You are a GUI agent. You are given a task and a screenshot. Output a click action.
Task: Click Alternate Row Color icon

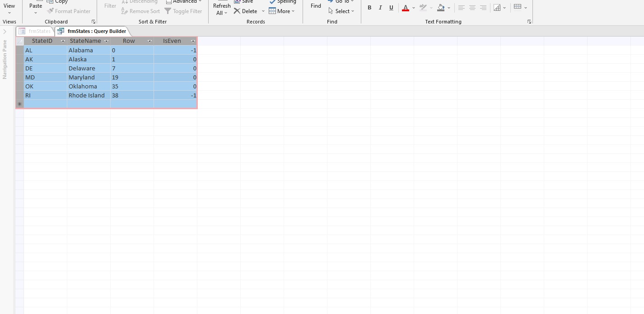tap(518, 7)
